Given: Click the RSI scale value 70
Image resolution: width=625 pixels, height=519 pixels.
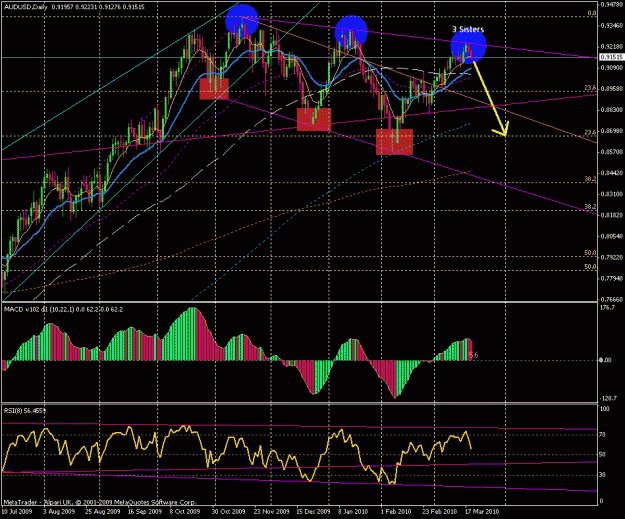Looking at the screenshot, I should 603,434.
